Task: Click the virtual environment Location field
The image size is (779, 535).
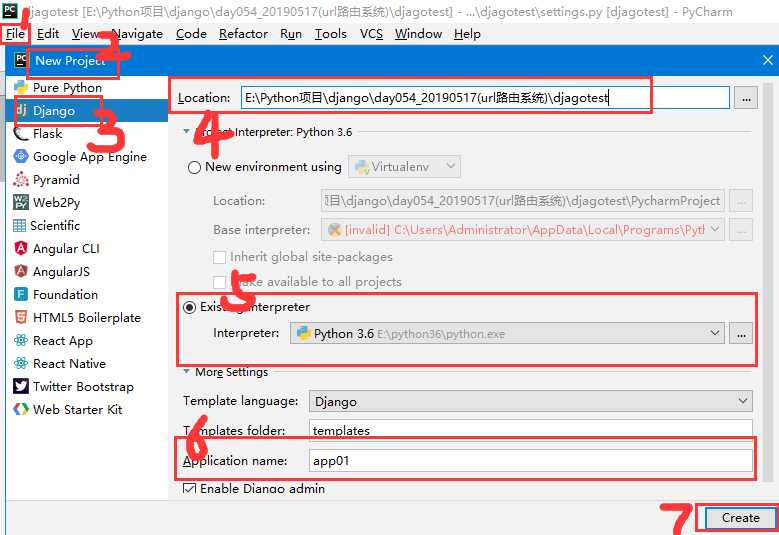Action: click(x=523, y=201)
